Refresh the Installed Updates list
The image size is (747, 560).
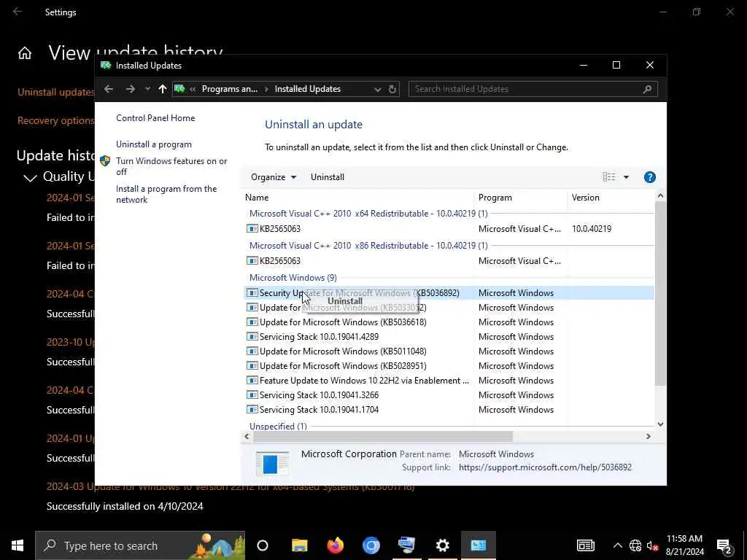pos(392,89)
